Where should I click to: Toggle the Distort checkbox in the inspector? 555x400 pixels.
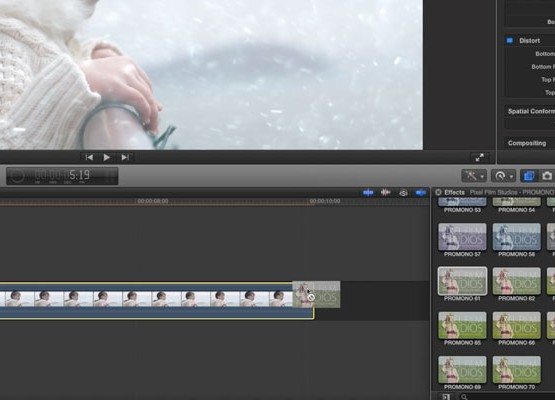pos(510,40)
